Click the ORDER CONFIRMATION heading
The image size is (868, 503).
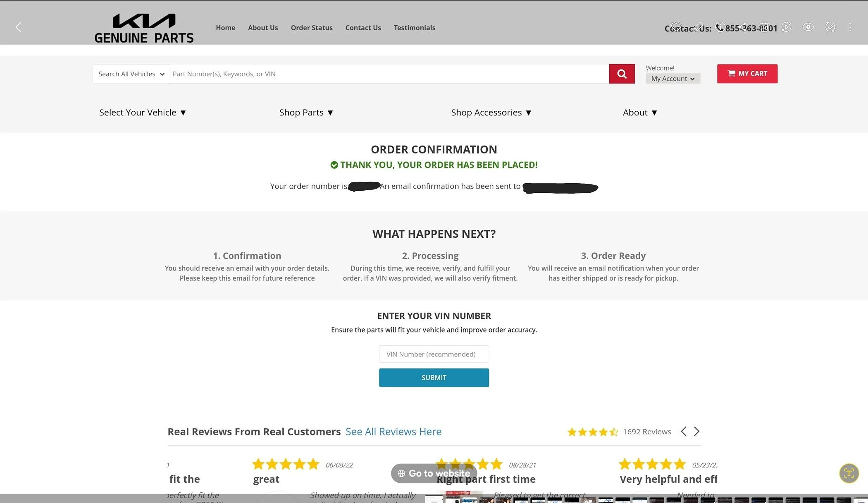(x=434, y=149)
